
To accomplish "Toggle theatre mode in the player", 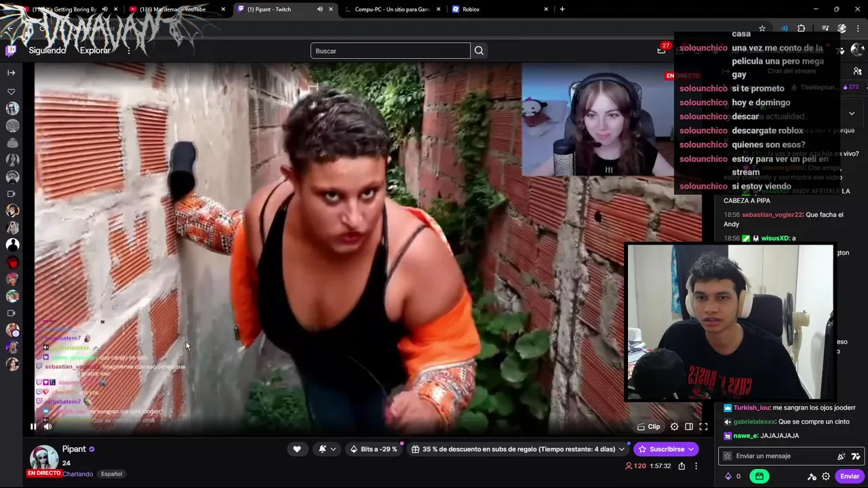I will coord(689,426).
